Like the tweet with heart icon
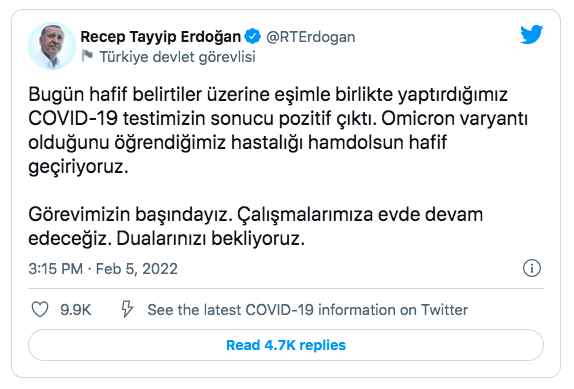Viewport: 574px width, 389px height. [40, 310]
